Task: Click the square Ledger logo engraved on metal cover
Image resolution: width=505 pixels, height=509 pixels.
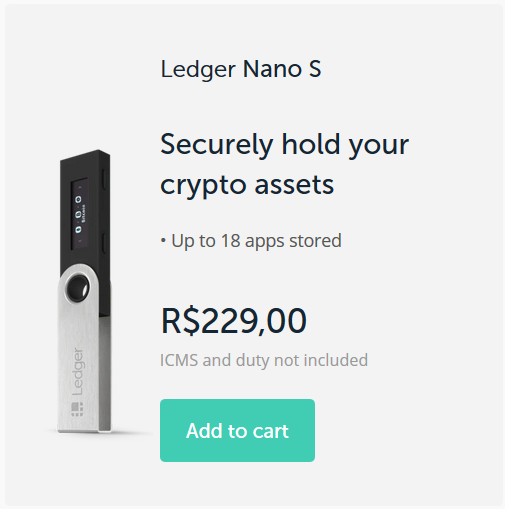Action: [77, 409]
